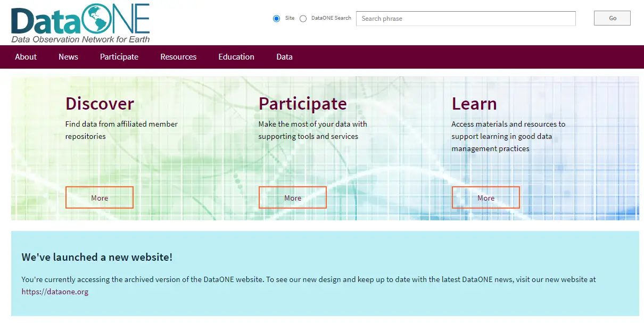Open the Education menu
The width and height of the screenshot is (644, 323).
236,57
